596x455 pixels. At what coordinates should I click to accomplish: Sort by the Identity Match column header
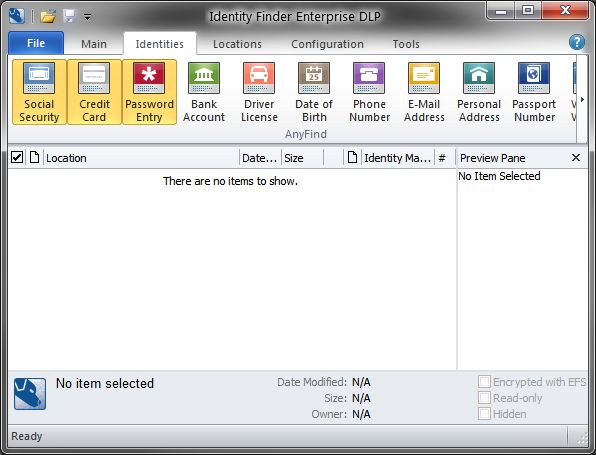point(398,158)
